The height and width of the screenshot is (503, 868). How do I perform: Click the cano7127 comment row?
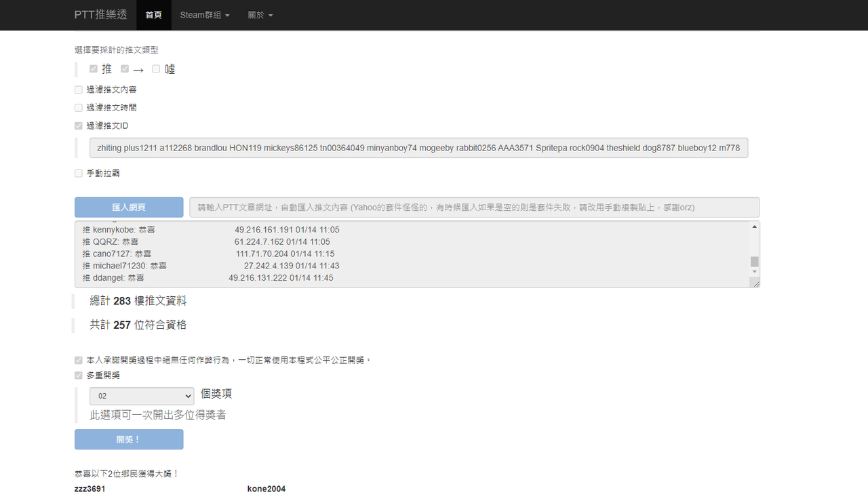pyautogui.click(x=208, y=254)
